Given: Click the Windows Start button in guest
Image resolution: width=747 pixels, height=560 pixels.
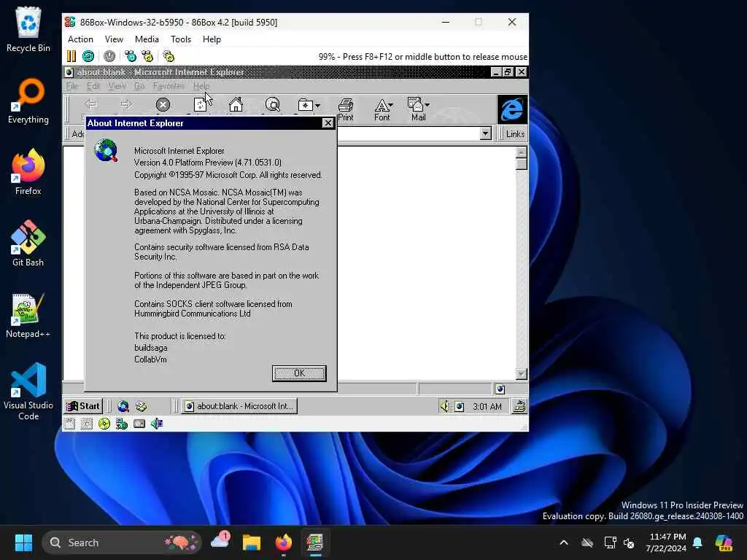Looking at the screenshot, I should [x=83, y=406].
